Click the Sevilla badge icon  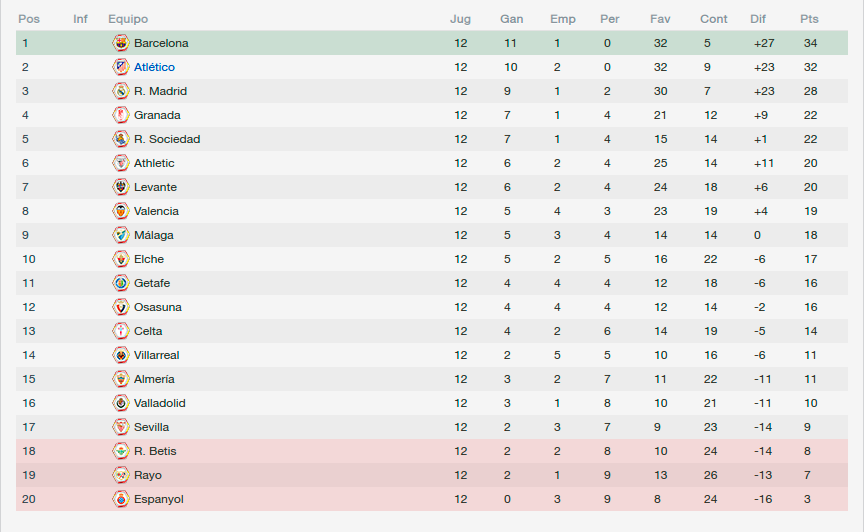[x=121, y=427]
